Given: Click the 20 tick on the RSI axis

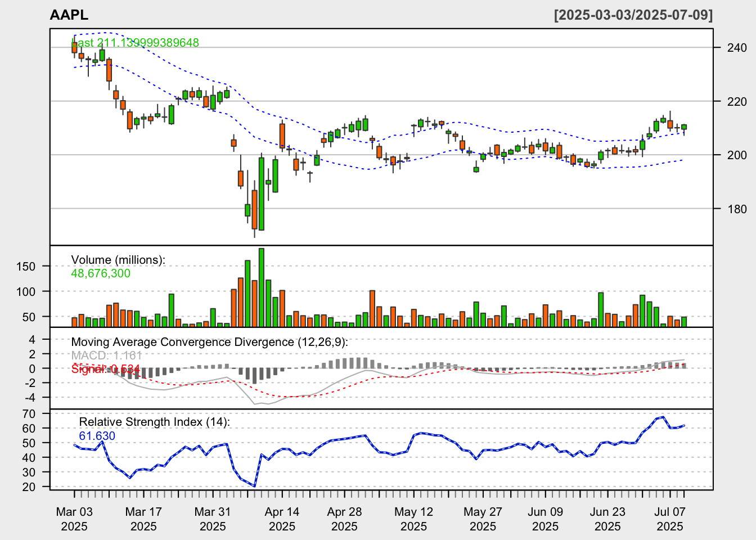Looking at the screenshot, I should point(29,487).
